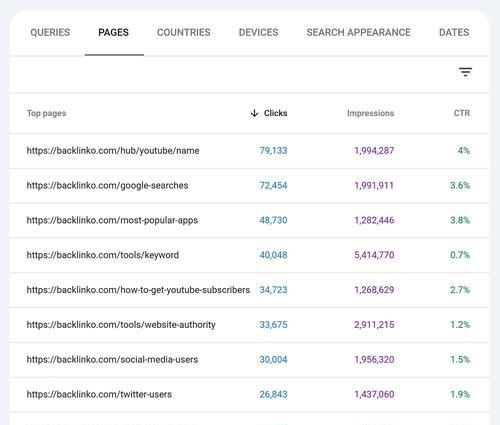This screenshot has width=500, height=425.
Task: Click the 1,994,287 impressions value
Action: (x=374, y=151)
